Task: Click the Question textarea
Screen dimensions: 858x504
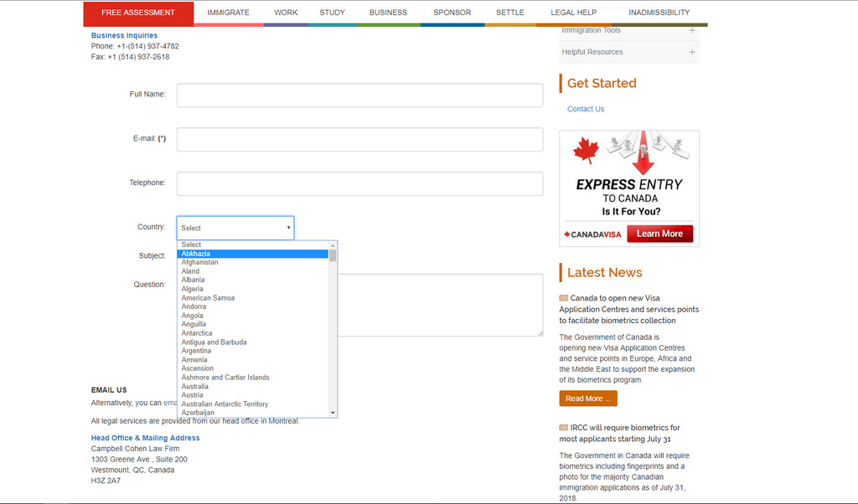Action: pyautogui.click(x=441, y=305)
